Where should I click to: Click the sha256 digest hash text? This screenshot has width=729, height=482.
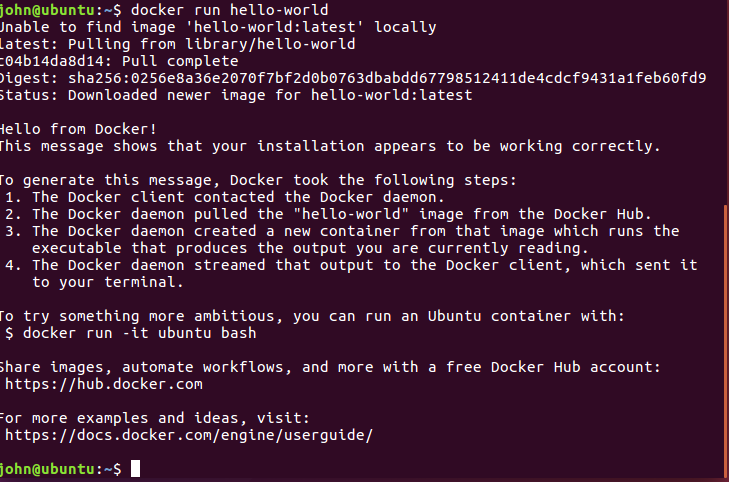click(386, 78)
